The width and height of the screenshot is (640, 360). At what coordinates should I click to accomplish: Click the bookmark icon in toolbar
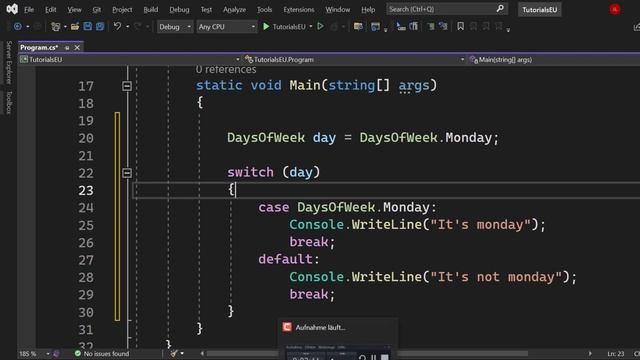pyautogui.click(x=460, y=27)
